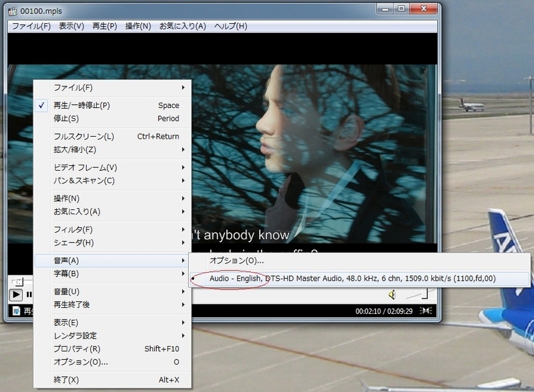The height and width of the screenshot is (392, 534).
Task: Open 表示(V) in the menu bar
Action: [x=71, y=26]
